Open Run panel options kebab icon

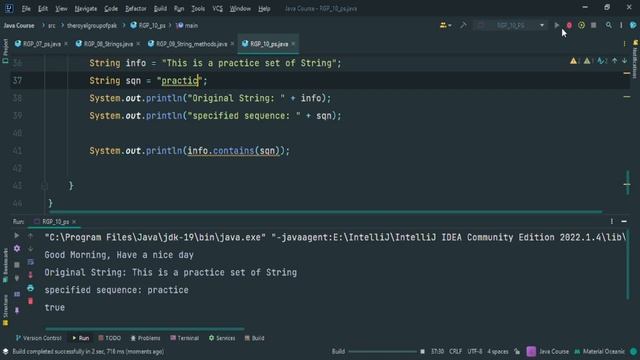coord(611,221)
